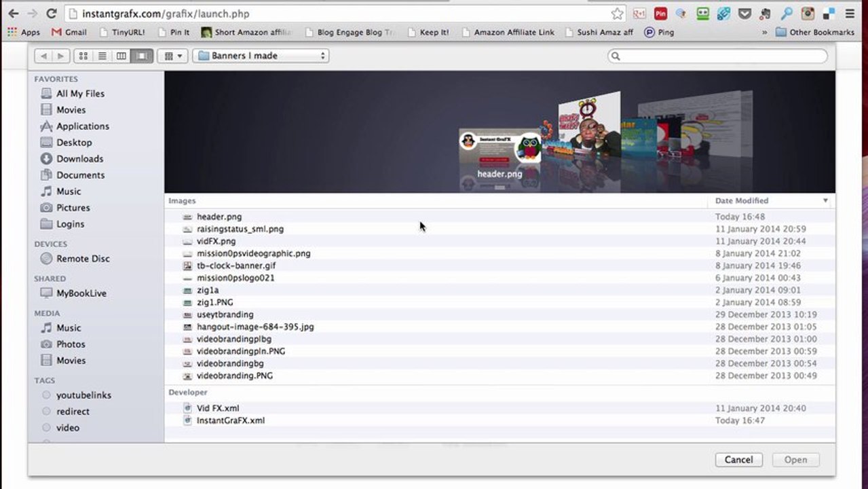
Task: Select Vid FX.xml file
Action: pyautogui.click(x=499, y=408)
